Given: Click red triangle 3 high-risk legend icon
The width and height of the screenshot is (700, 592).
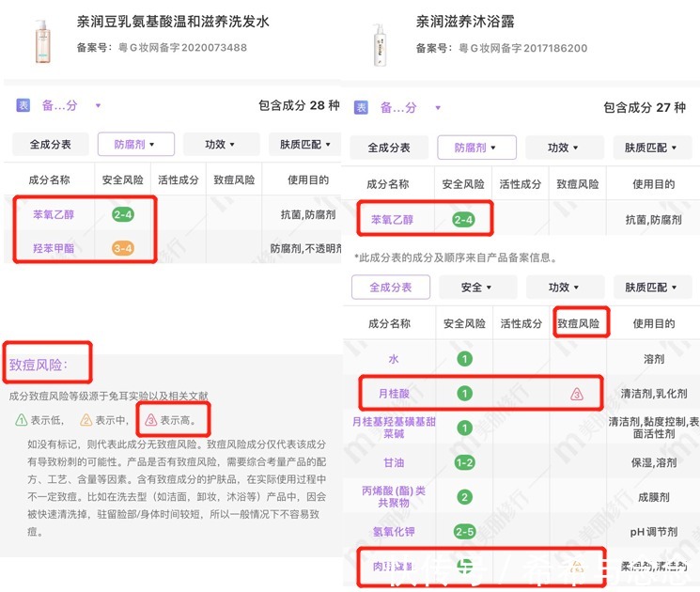Looking at the screenshot, I should pos(151,420).
